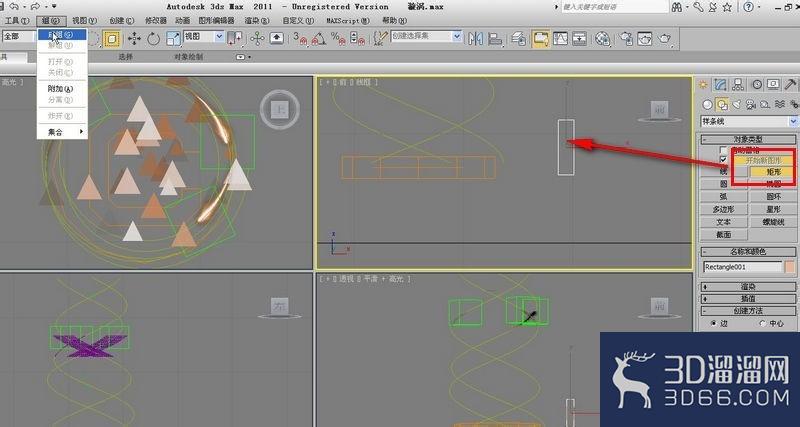Click the Select and Manipulate icon

pyautogui.click(x=257, y=38)
